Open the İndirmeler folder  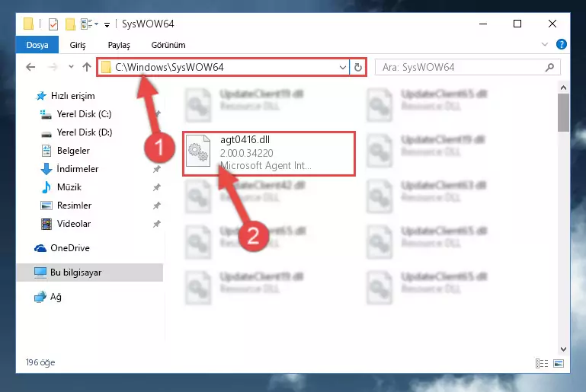(78, 169)
